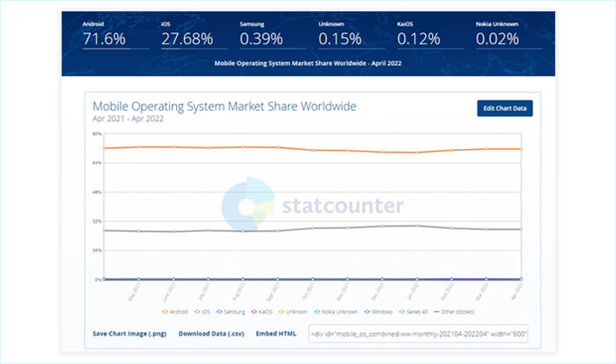
Task: Click the 80% y-axis label
Action: click(x=97, y=133)
